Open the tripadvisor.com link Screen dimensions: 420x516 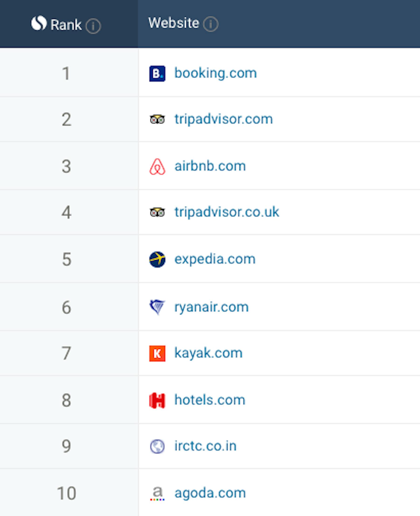224,119
